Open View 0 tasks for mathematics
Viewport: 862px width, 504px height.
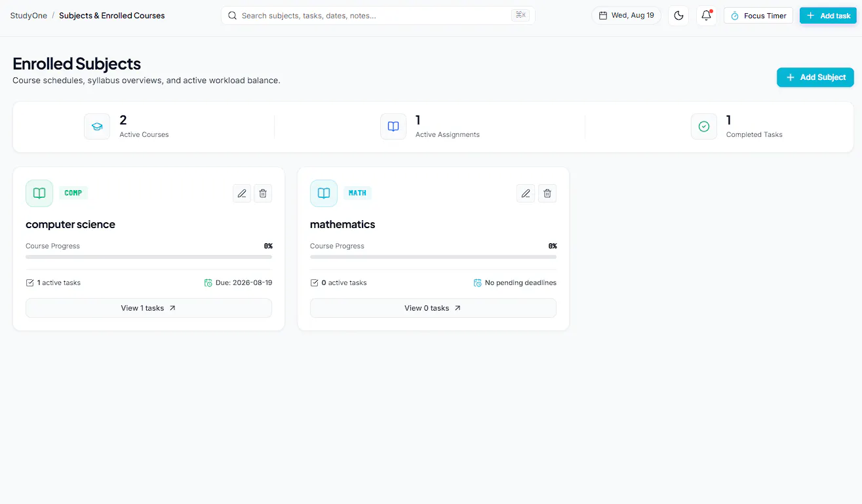[x=433, y=308]
